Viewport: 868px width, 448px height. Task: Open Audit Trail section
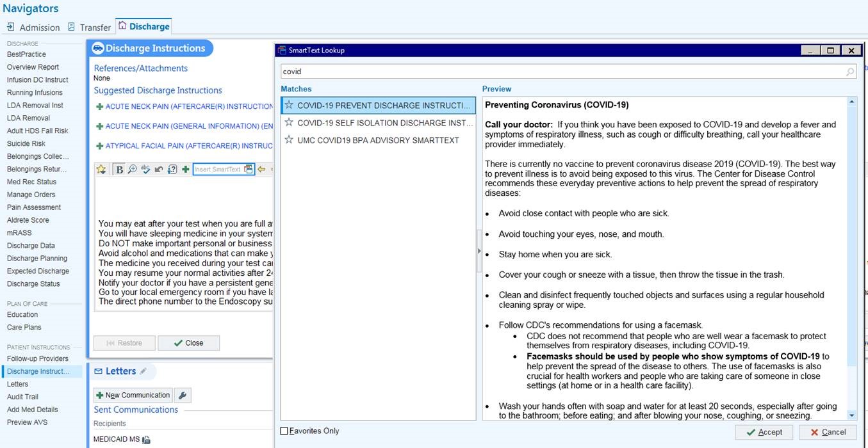(22, 397)
